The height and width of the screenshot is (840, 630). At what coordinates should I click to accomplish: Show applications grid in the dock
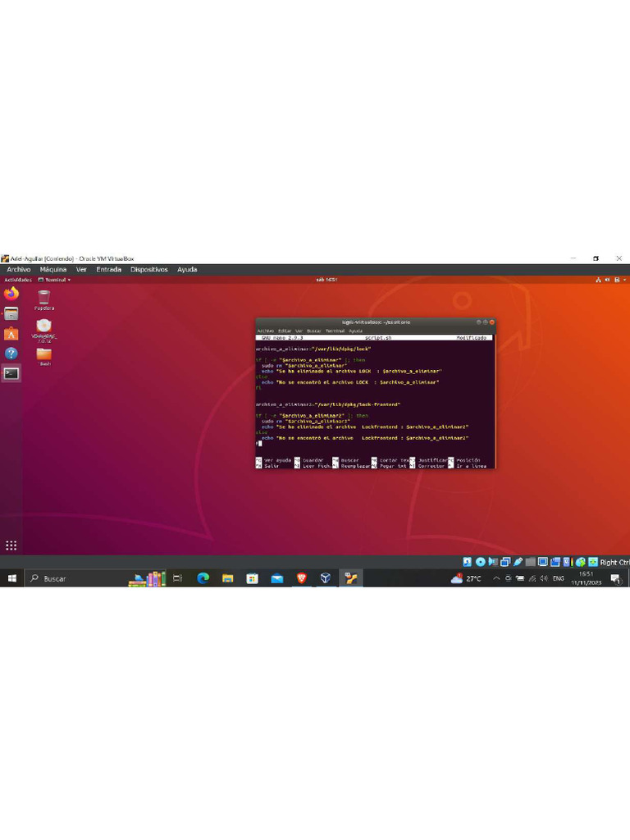click(x=11, y=546)
